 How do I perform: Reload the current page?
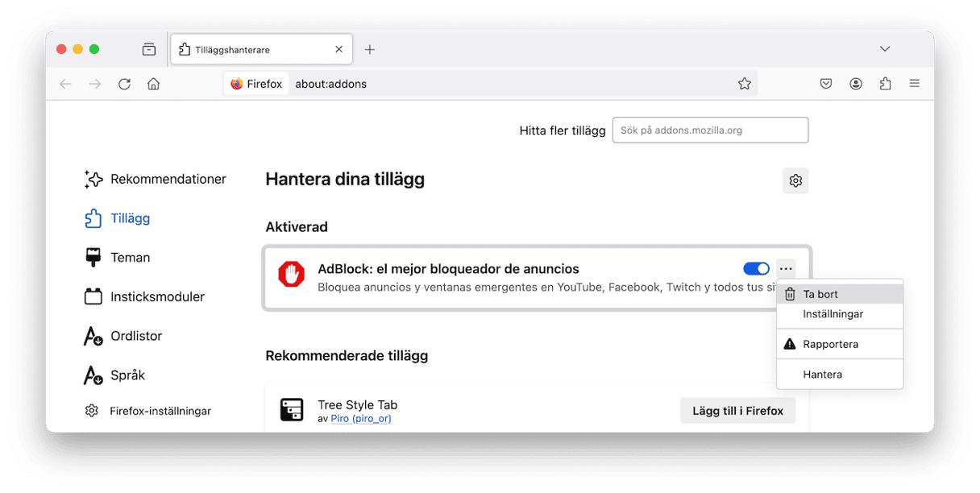point(124,84)
